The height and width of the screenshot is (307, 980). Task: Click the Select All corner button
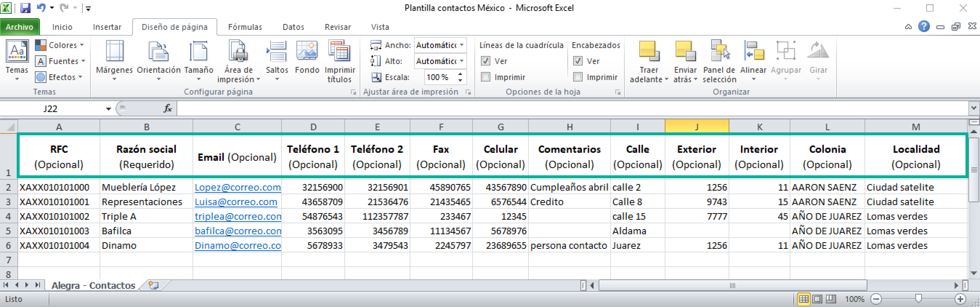click(x=9, y=127)
